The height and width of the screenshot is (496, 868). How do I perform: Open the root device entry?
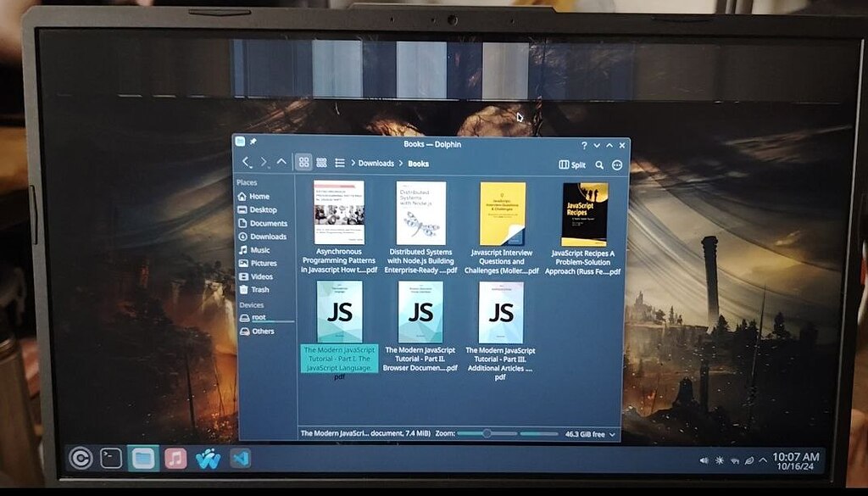coord(259,316)
